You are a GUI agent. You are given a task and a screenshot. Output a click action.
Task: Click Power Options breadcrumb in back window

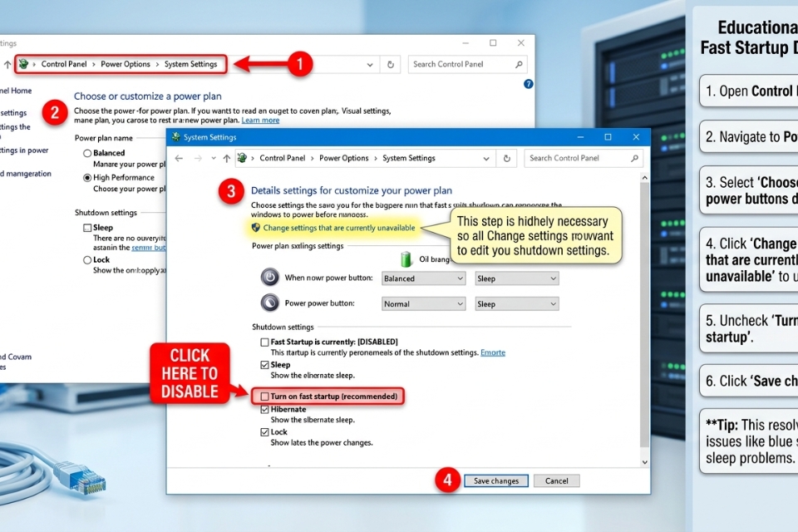(x=126, y=64)
